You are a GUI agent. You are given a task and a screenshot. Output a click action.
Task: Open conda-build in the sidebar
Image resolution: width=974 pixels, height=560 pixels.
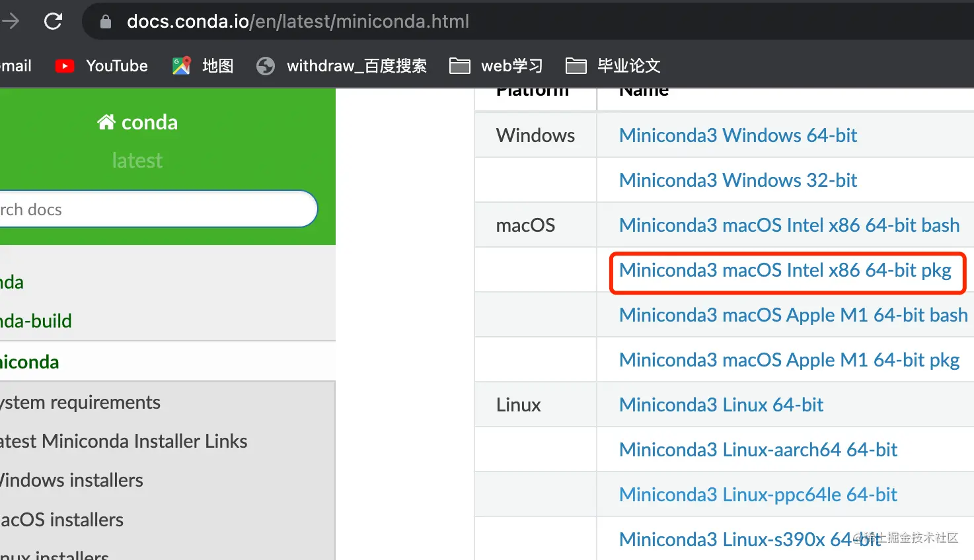pyautogui.click(x=36, y=321)
